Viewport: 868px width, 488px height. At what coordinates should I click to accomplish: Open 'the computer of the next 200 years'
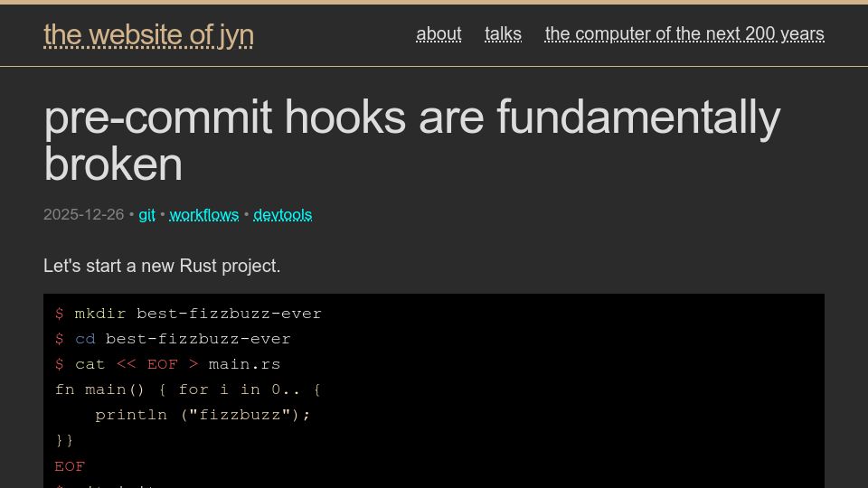684,33
